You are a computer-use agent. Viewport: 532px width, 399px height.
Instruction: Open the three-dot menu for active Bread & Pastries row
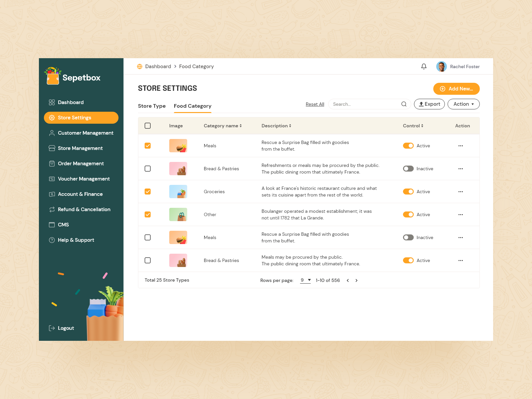pos(461,260)
